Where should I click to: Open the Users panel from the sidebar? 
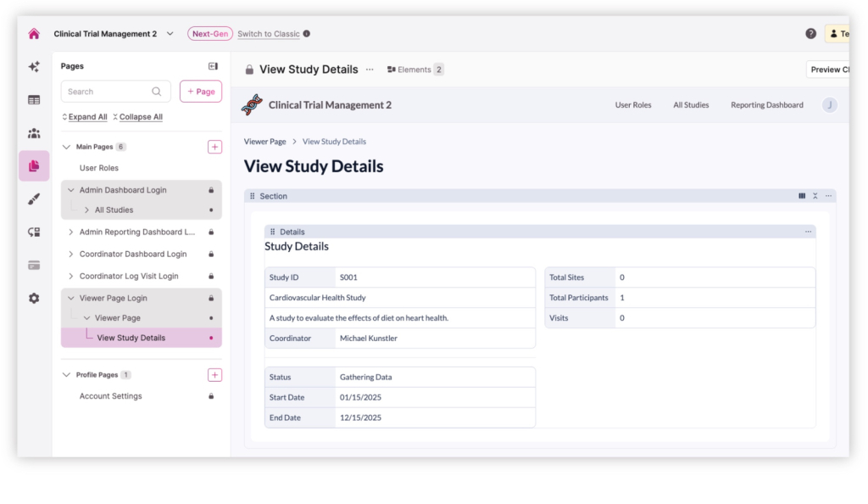(33, 134)
